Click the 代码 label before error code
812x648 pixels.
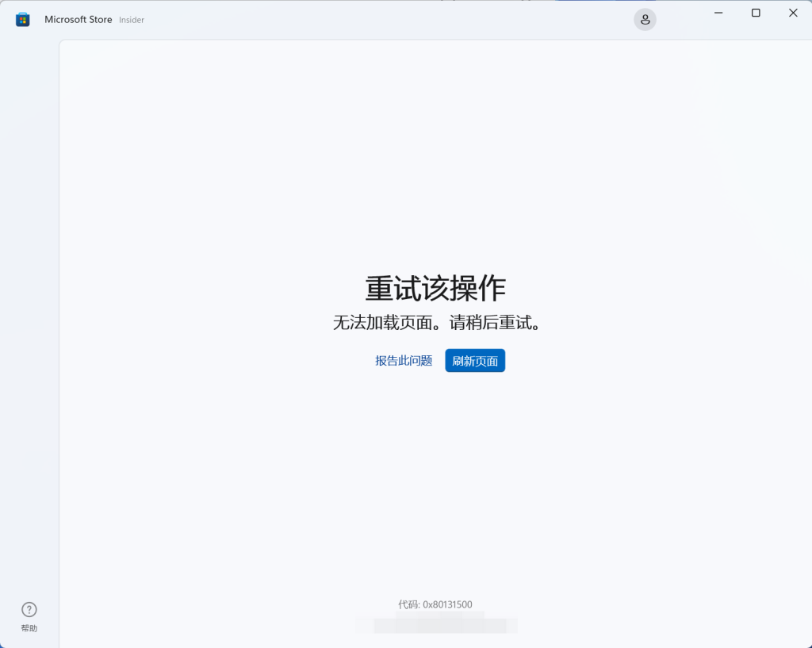408,604
